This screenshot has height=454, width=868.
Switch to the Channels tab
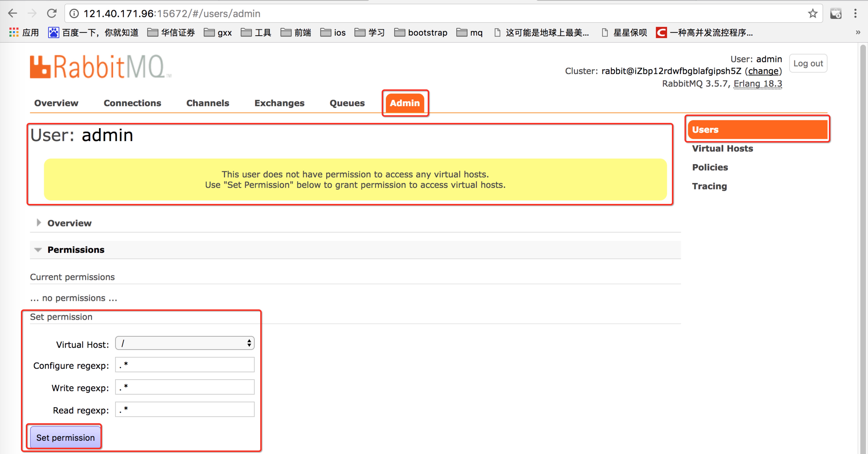click(208, 103)
